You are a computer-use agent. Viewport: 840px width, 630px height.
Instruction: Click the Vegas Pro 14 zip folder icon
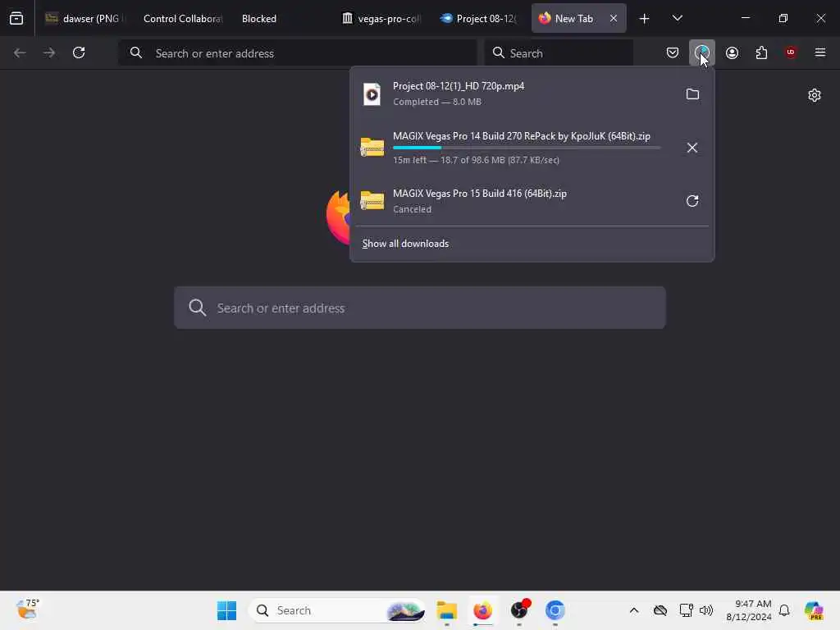[372, 147]
